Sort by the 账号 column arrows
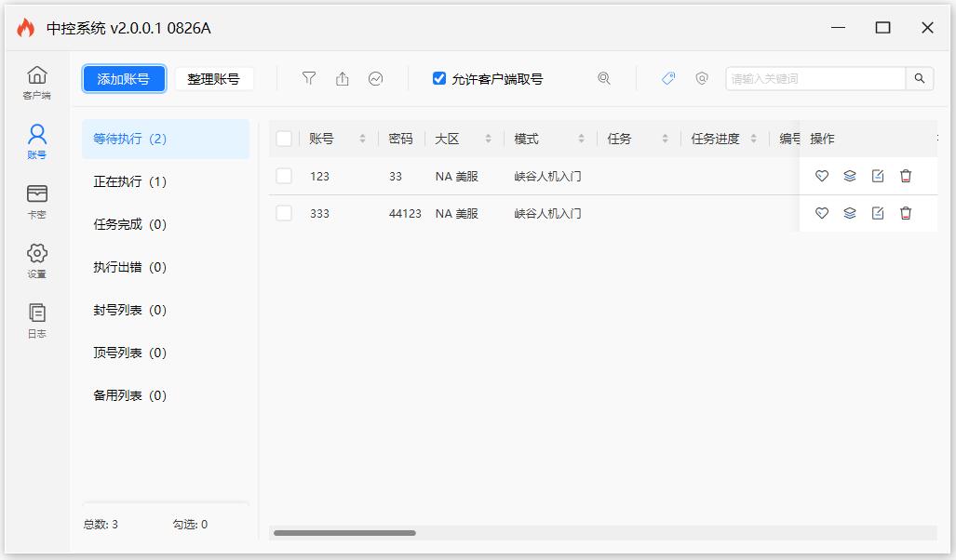Viewport: 956px width, 560px height. 363,139
